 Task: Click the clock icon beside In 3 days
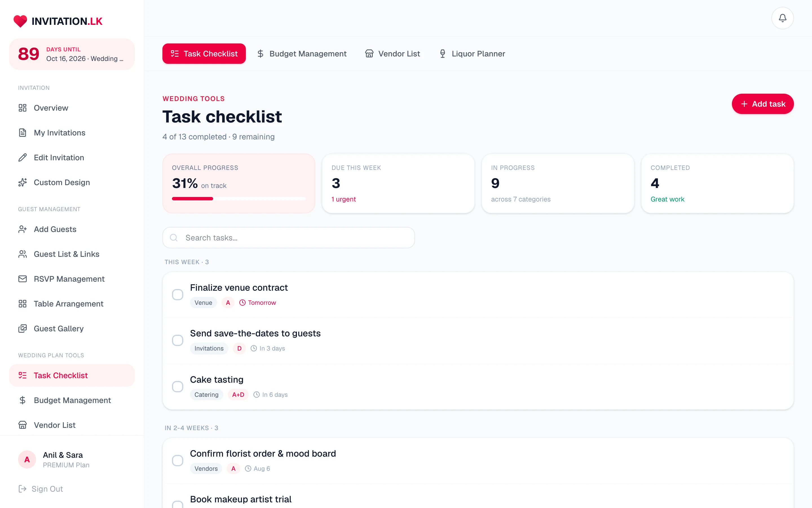coord(254,349)
